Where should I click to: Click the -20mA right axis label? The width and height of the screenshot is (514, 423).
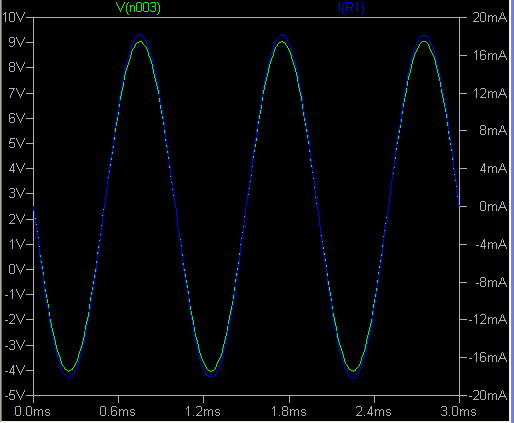pyautogui.click(x=488, y=395)
